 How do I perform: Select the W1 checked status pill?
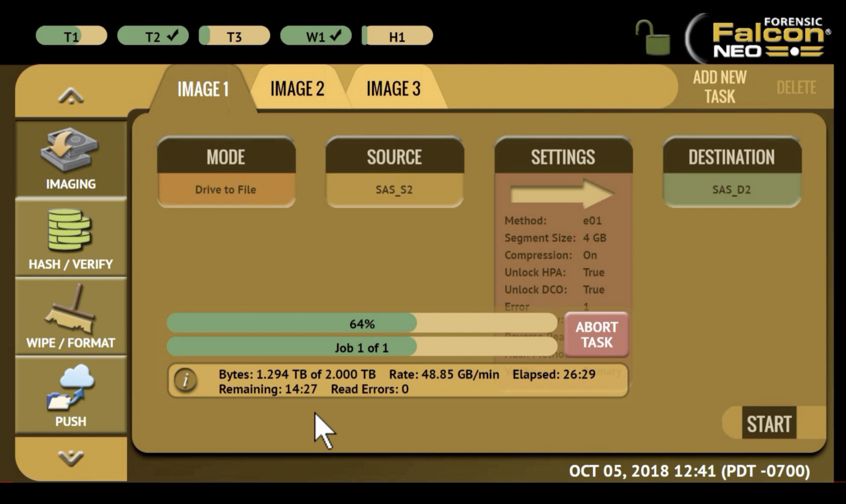point(316,36)
